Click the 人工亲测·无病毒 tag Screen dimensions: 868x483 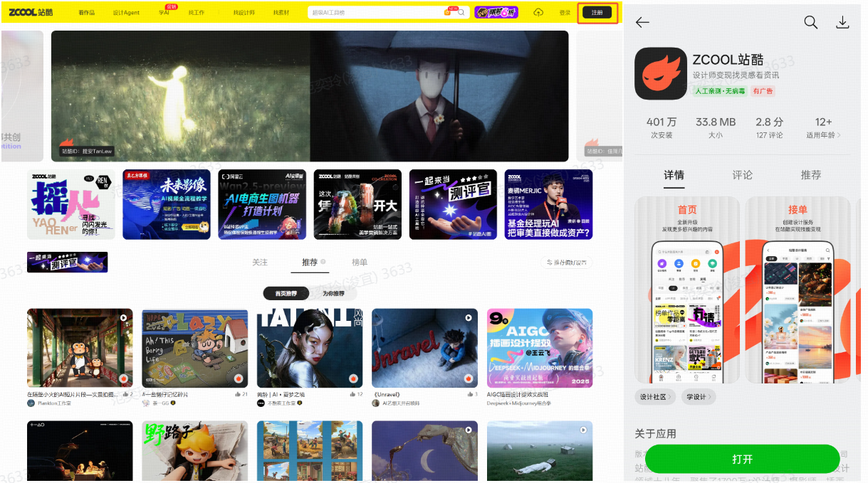click(721, 91)
